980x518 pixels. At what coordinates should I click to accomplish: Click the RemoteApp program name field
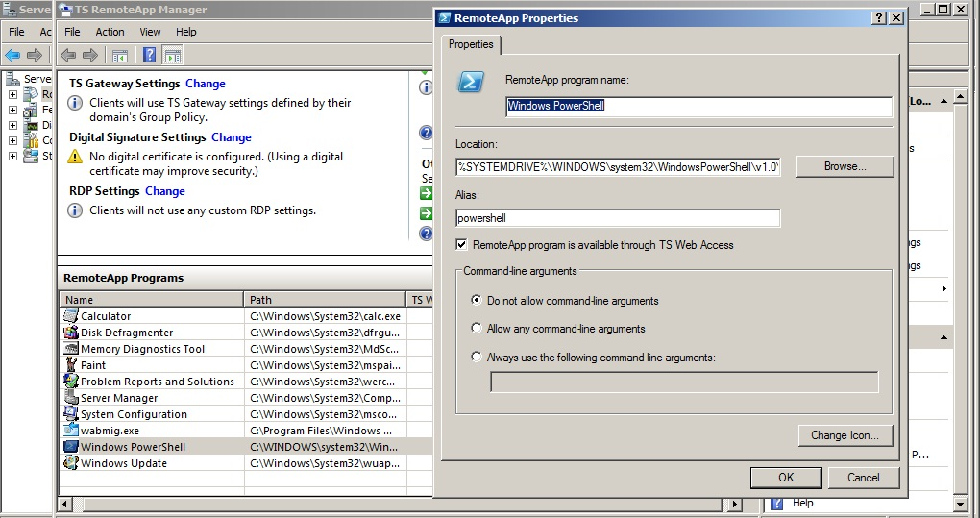tap(698, 107)
